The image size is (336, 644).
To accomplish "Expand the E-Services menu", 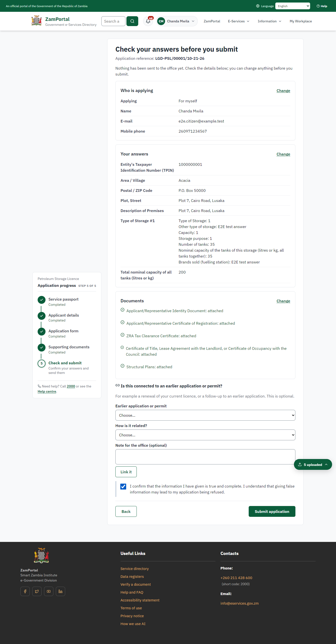I will point(239,21).
